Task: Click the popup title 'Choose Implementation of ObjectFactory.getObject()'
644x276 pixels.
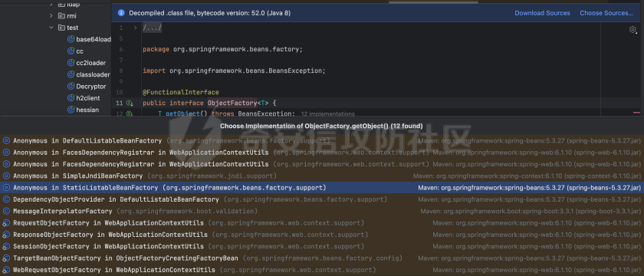Action: pyautogui.click(x=321, y=126)
